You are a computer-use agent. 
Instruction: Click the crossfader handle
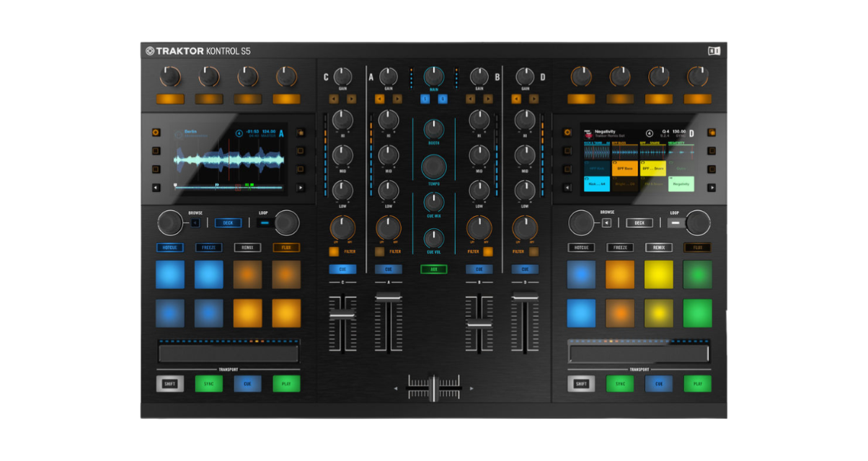433,388
